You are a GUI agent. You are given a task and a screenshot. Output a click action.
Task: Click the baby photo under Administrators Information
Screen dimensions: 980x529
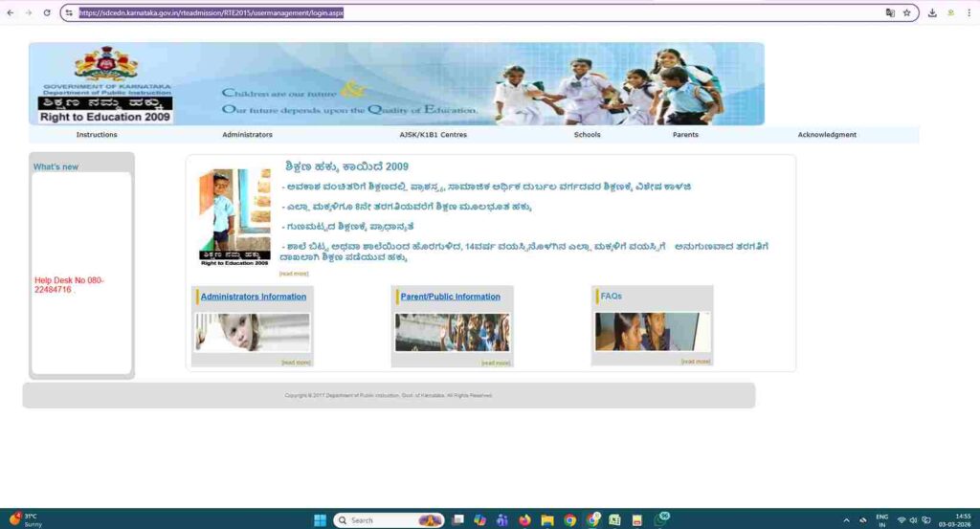click(252, 332)
